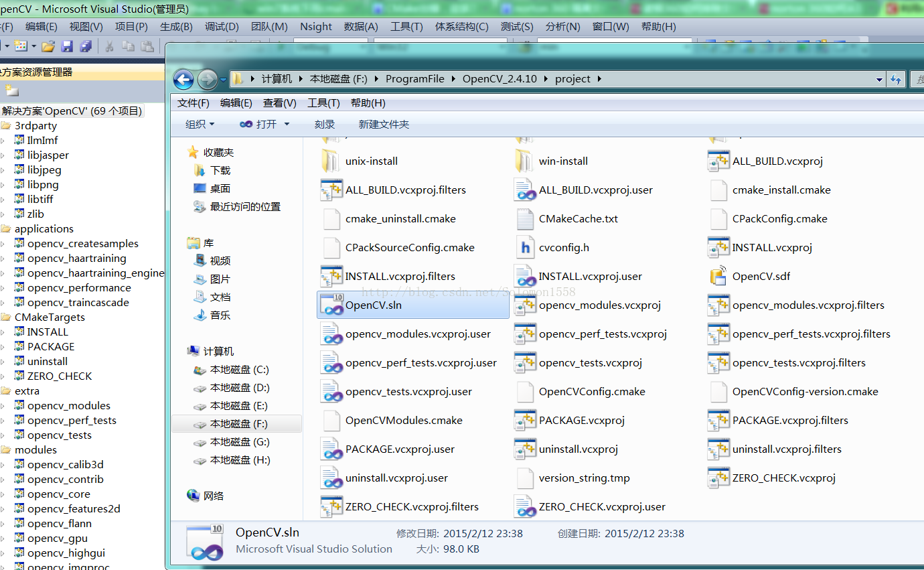Click the icon below the Solution Explorer title
The height and width of the screenshot is (570, 924).
click(x=12, y=90)
